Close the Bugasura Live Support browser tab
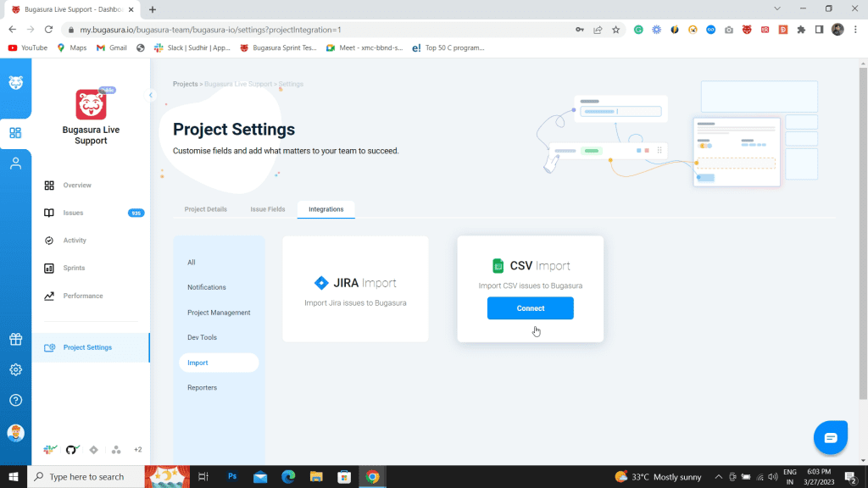Viewport: 868px width, 488px height. (x=131, y=9)
